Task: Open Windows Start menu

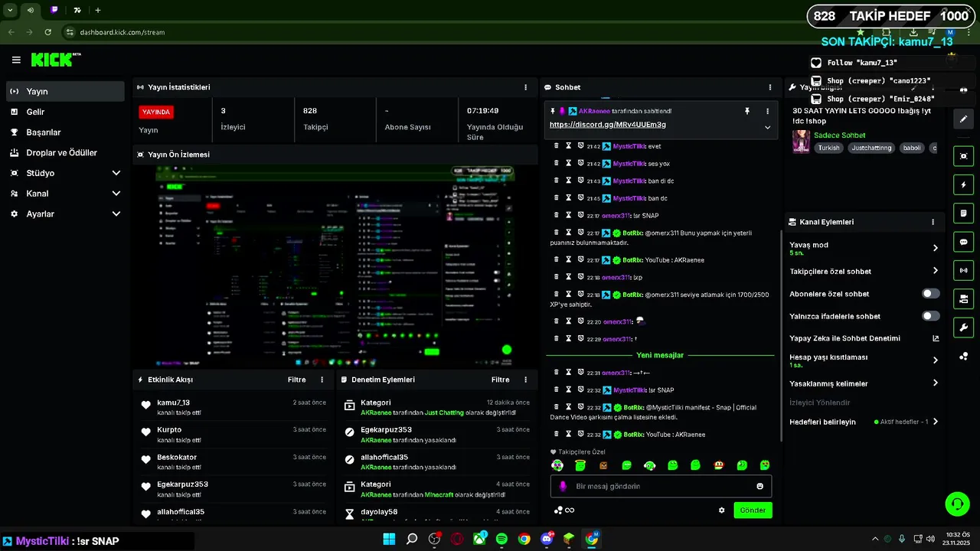Action: 389,539
